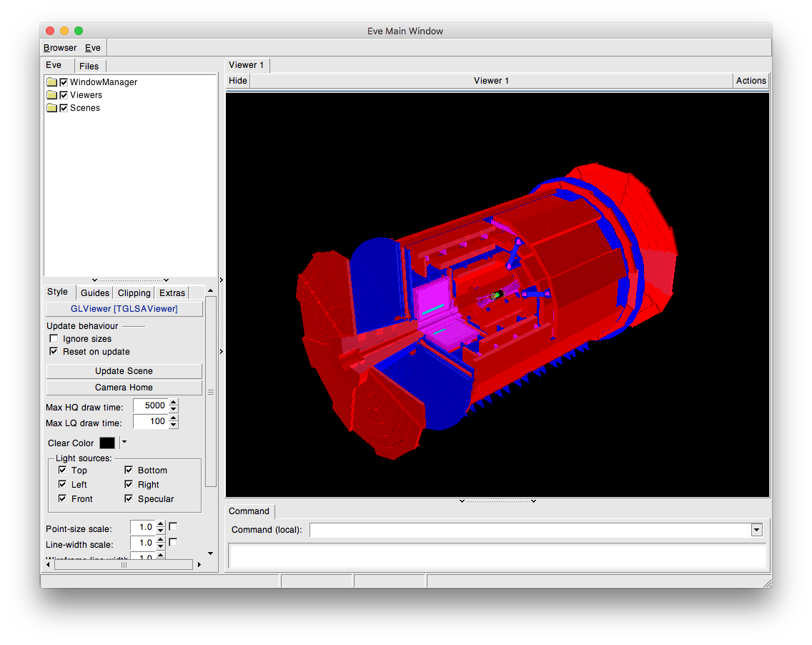Increase Point-size scale with up arrow
Screen dimensions: 812x645
[160, 524]
